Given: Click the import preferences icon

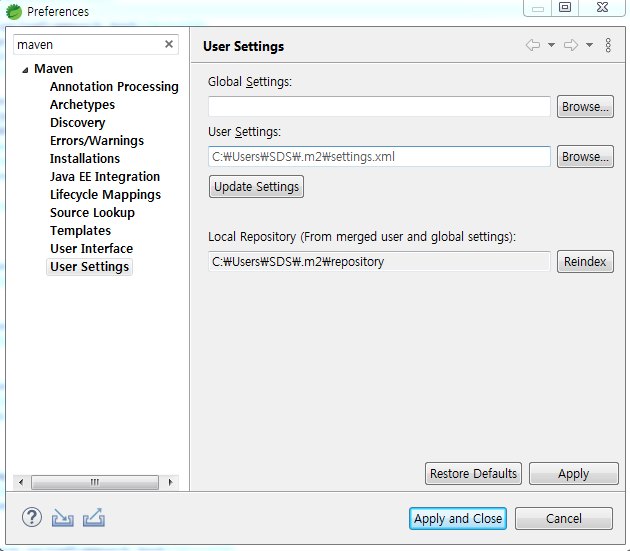Looking at the screenshot, I should (x=63, y=518).
